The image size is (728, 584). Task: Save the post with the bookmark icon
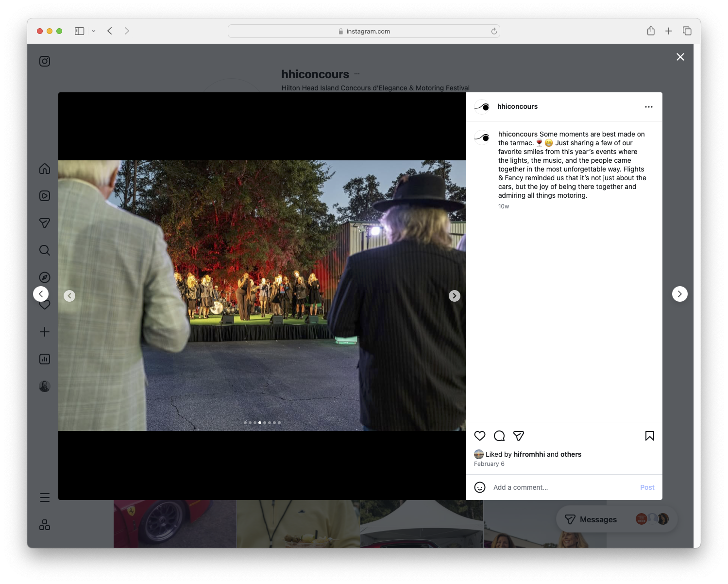click(x=649, y=436)
